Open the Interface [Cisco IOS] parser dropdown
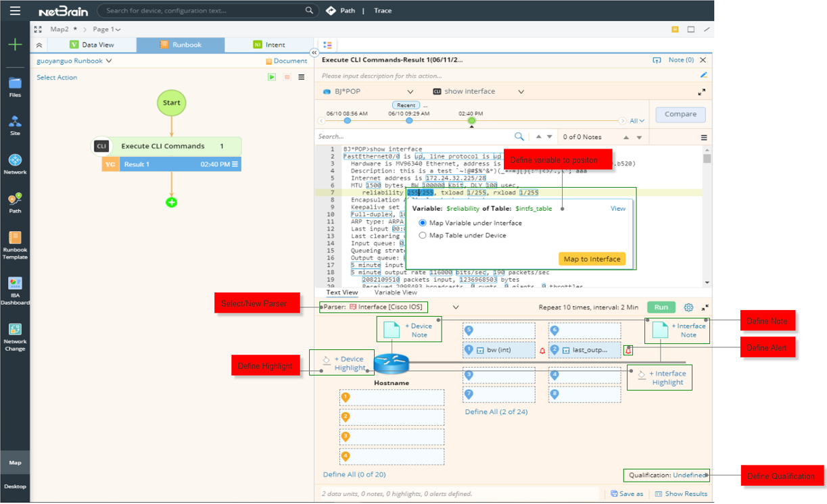 pos(455,307)
